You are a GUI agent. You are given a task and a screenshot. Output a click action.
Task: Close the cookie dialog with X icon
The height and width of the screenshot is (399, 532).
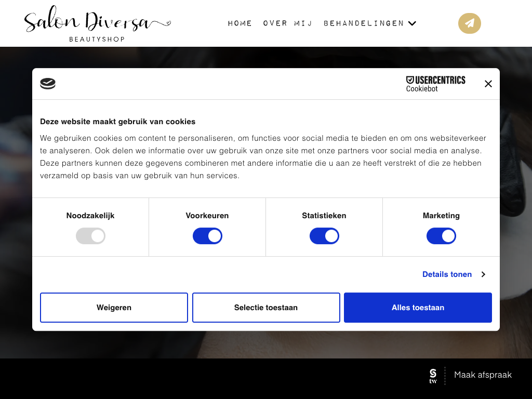(488, 84)
